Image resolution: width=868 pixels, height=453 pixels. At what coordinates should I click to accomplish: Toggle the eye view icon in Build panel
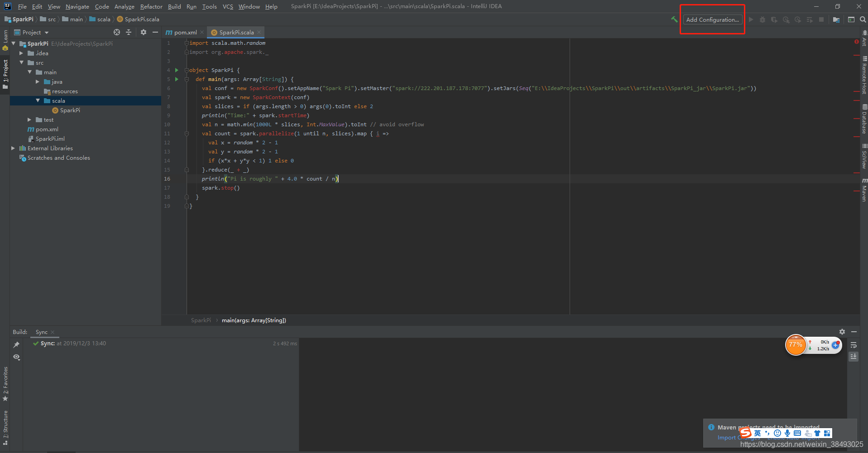17,357
